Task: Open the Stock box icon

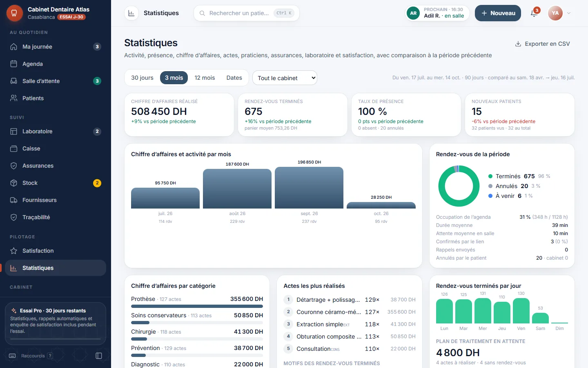Action: pos(13,183)
